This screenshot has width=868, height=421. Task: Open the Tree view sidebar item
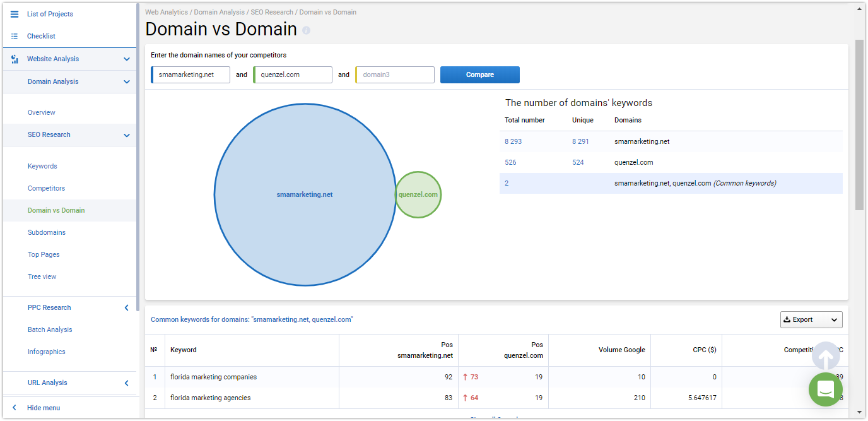point(42,276)
